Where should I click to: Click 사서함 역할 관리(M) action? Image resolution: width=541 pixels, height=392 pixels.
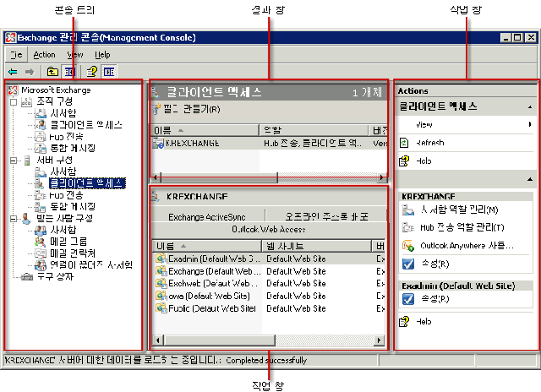pos(459,210)
